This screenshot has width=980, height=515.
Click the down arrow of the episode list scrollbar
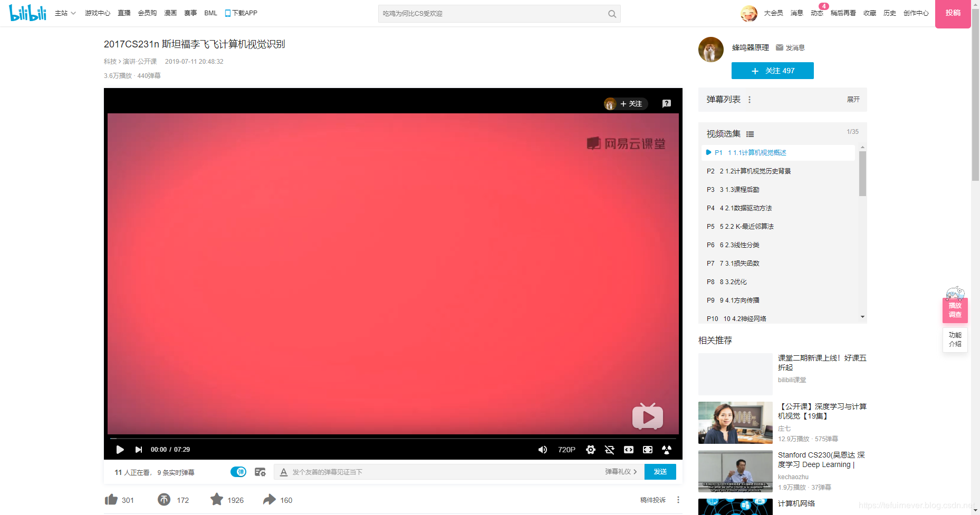click(x=862, y=317)
